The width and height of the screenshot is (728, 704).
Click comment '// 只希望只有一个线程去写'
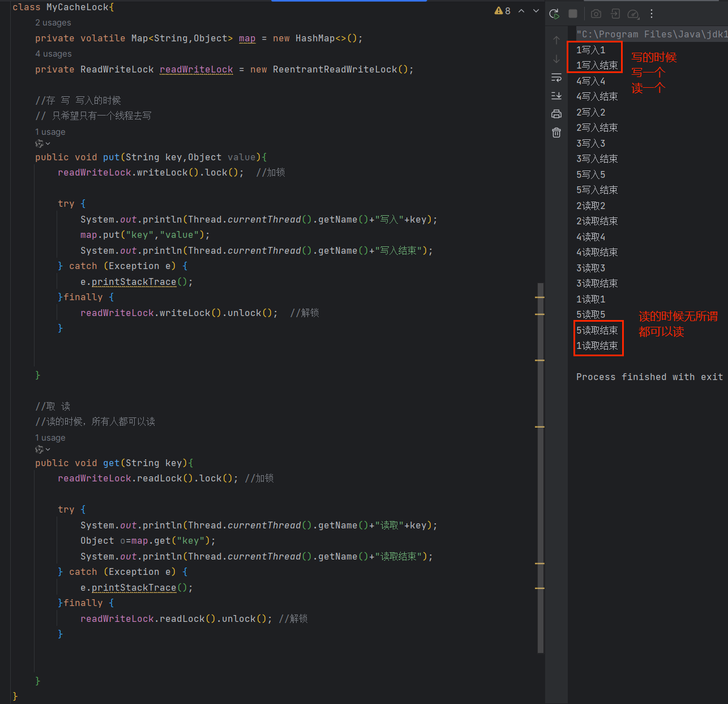(93, 116)
